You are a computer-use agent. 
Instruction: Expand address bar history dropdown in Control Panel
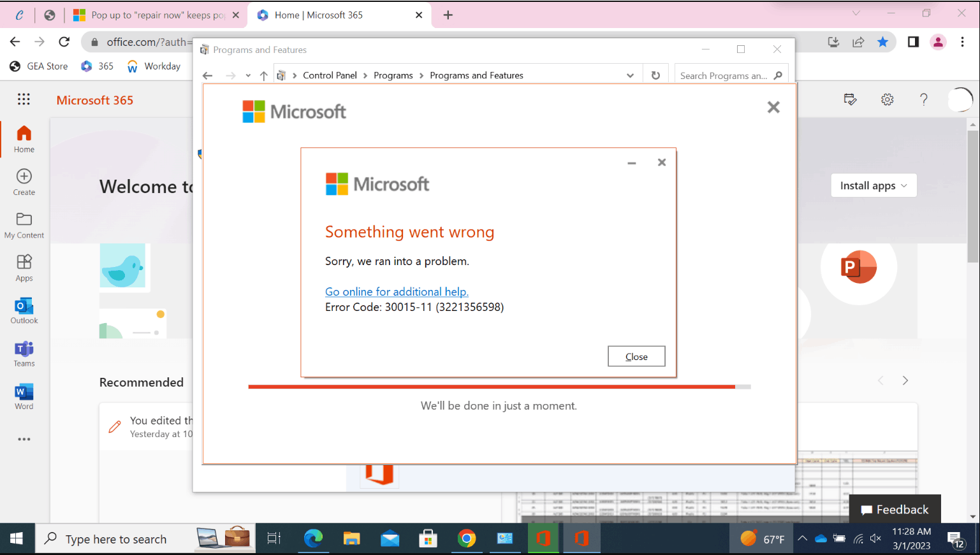[630, 75]
